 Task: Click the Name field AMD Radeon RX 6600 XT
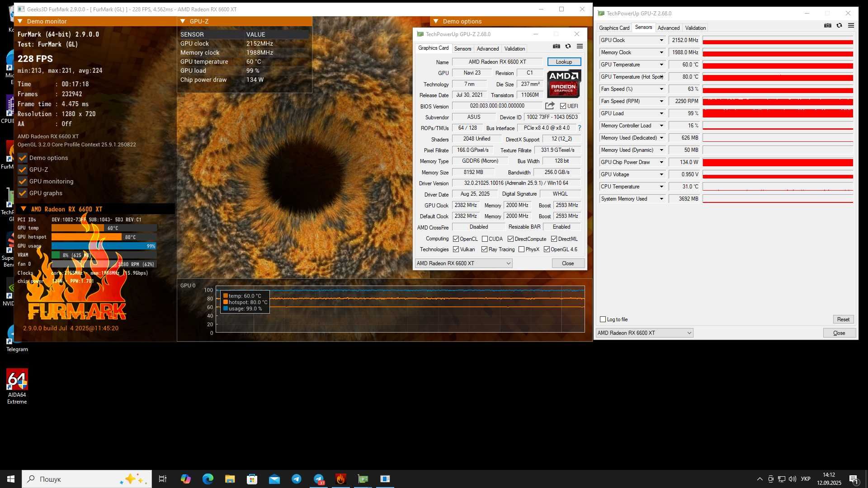click(497, 62)
